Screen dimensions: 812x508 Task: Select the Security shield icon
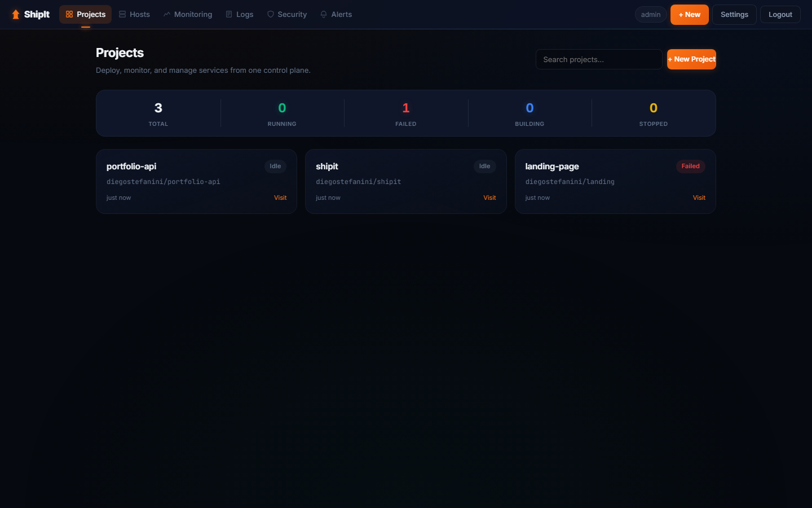pyautogui.click(x=271, y=14)
